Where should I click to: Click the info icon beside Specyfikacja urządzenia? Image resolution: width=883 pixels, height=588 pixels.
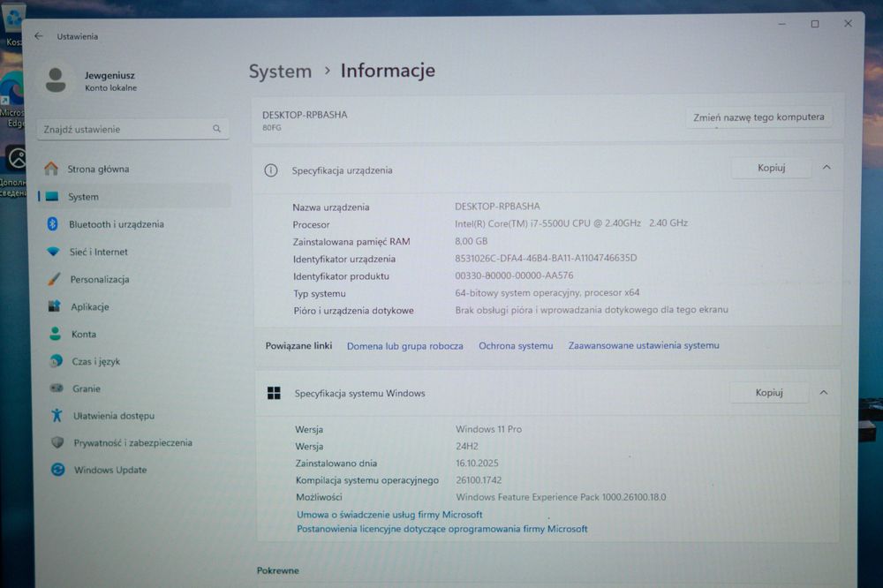(x=271, y=170)
